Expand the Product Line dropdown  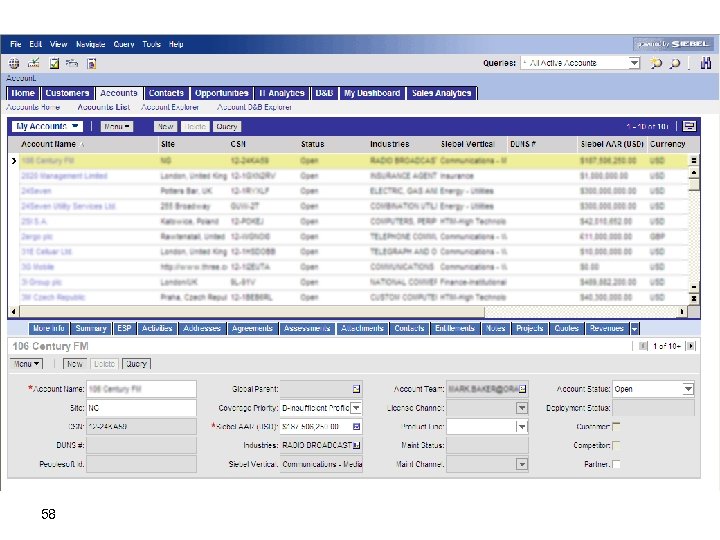point(522,427)
